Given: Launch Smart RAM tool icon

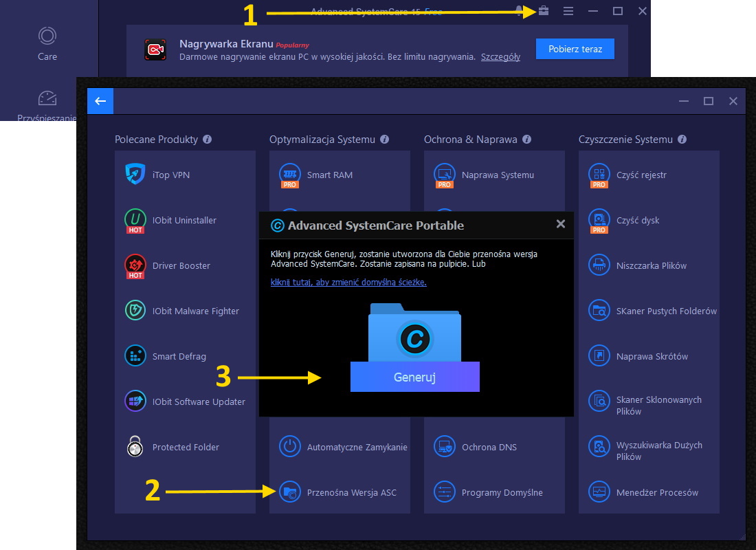Looking at the screenshot, I should coord(290,175).
